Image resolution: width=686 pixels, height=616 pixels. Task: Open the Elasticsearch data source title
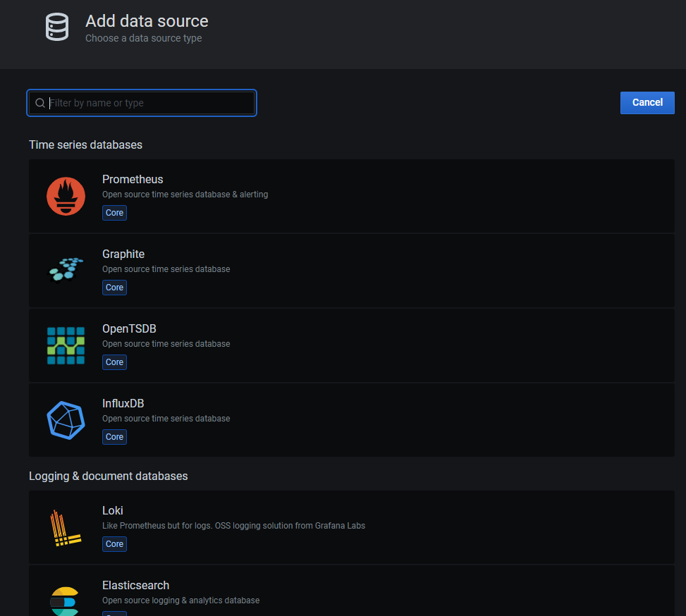[135, 586]
